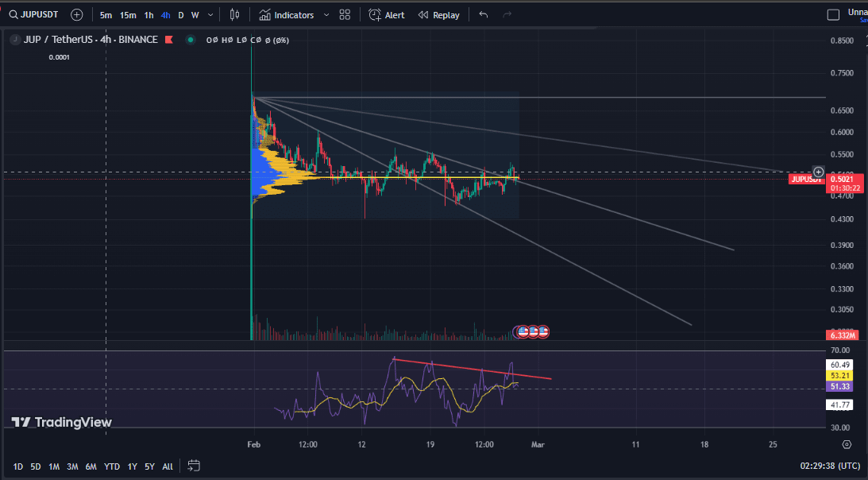Open the multi-chart layout grid icon
The height and width of the screenshot is (480, 868).
click(344, 14)
